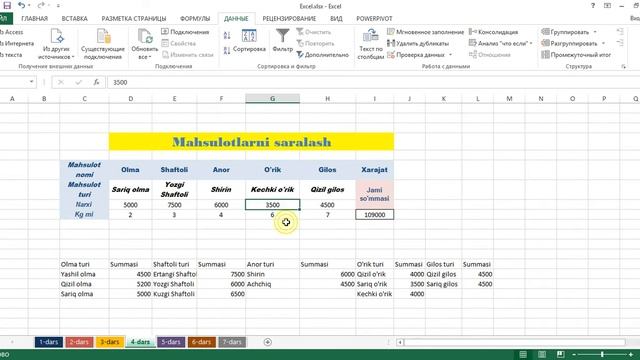Click Группировать
Screen dimensions: 640x360
pos(565,32)
